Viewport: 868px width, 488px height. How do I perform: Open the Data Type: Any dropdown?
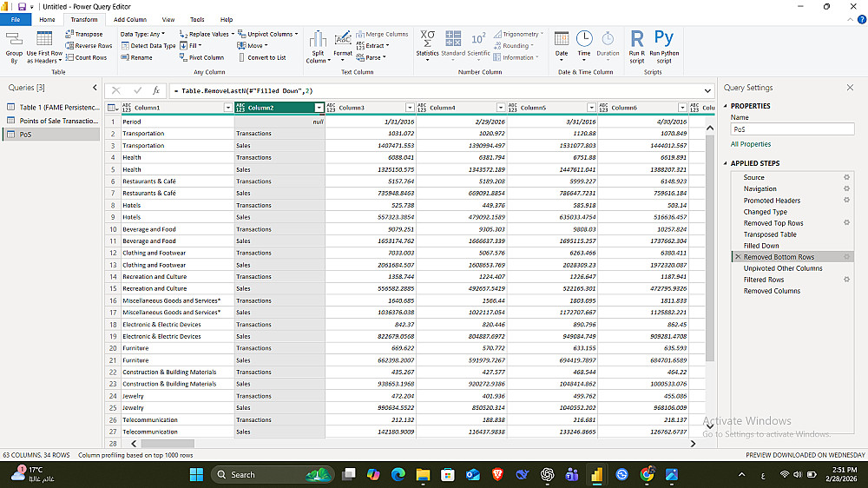(142, 34)
